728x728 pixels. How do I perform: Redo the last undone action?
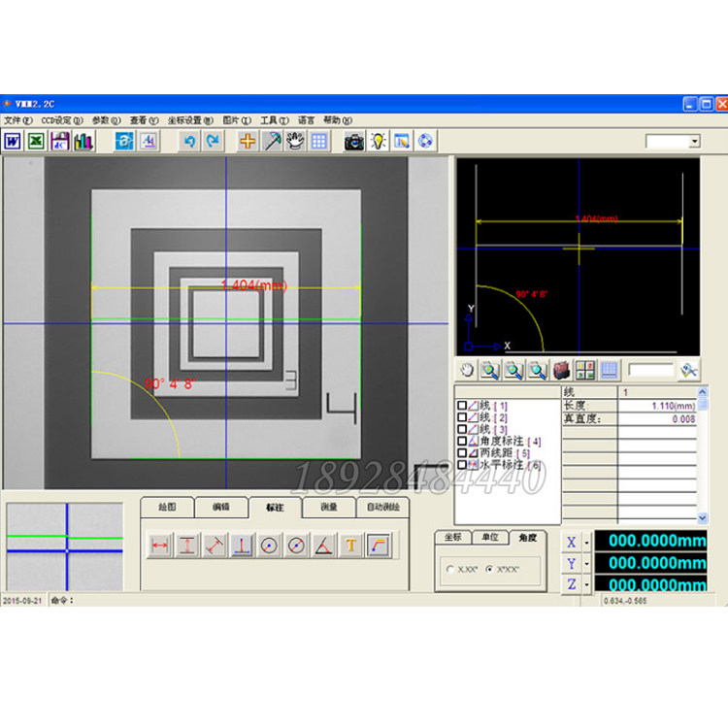click(213, 141)
